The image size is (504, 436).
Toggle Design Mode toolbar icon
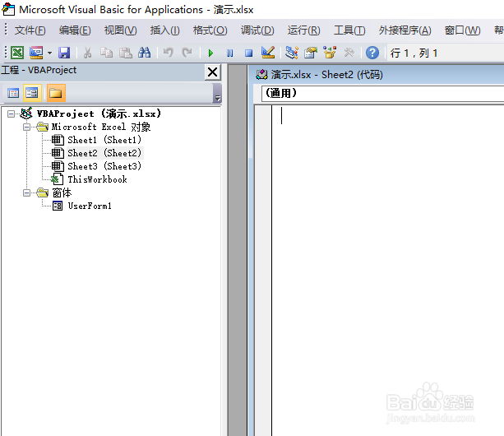point(268,53)
